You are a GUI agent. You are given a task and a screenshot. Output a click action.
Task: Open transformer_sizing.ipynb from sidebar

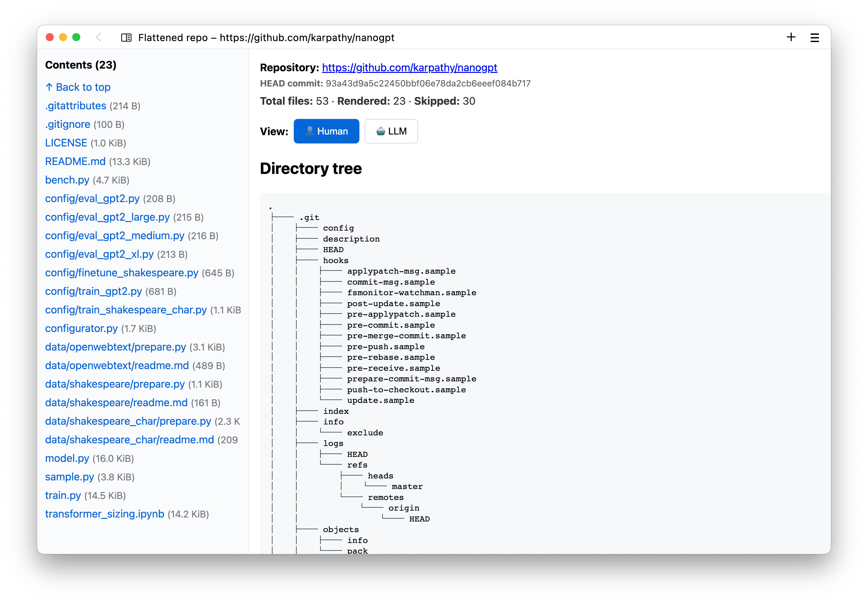(104, 514)
